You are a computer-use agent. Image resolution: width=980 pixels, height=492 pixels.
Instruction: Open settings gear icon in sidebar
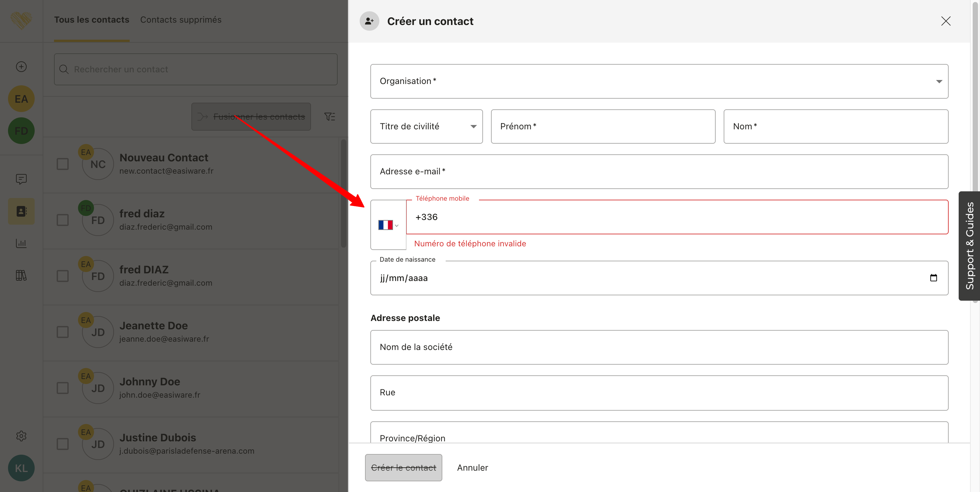[x=21, y=436]
